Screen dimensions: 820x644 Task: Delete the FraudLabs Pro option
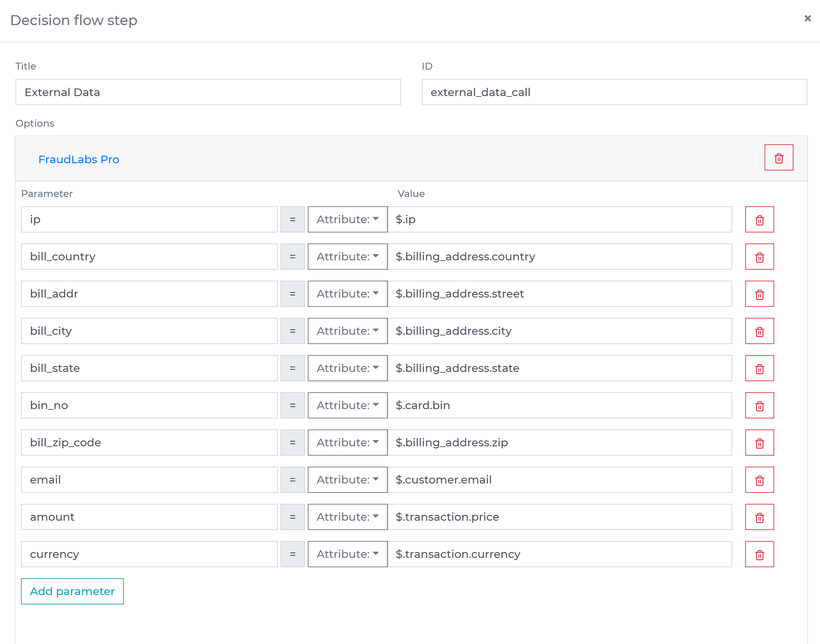tap(779, 158)
